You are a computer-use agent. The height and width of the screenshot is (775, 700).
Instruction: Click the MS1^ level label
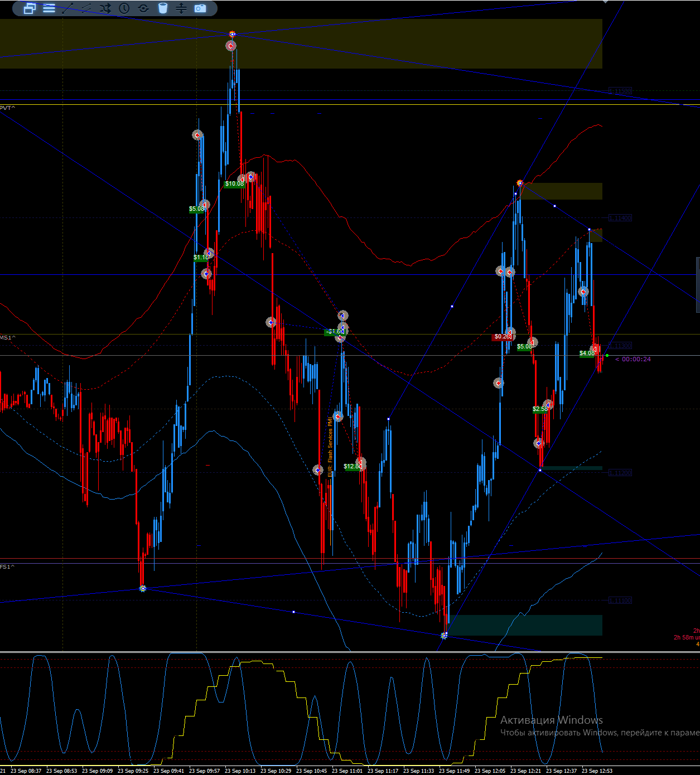point(7,338)
